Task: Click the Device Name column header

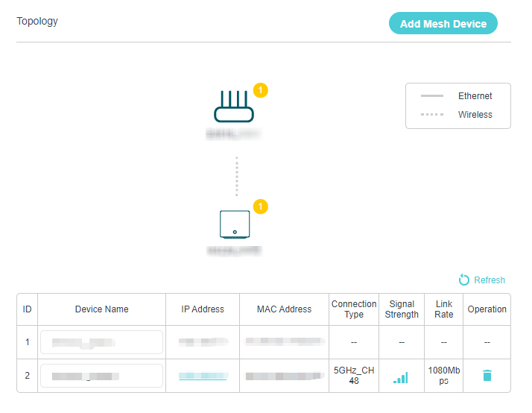Action: point(101,309)
